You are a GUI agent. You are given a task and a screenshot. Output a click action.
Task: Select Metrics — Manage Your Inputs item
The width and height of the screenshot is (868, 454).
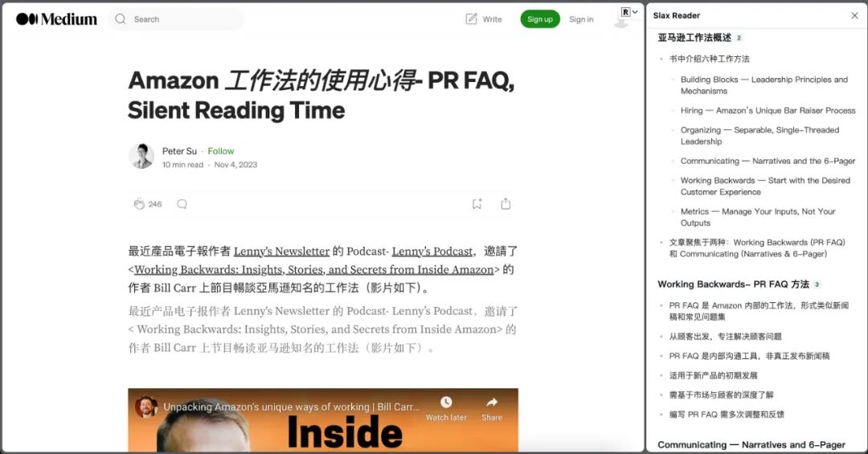[758, 217]
